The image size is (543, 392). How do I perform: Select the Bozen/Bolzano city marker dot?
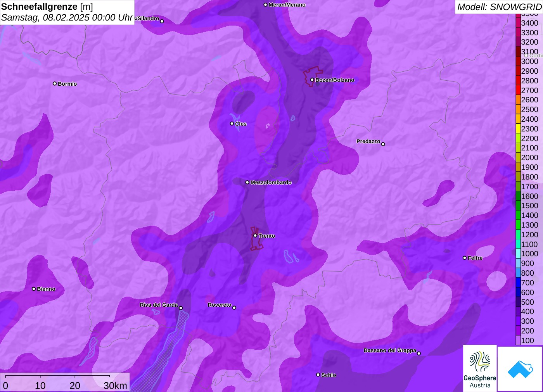click(312, 80)
